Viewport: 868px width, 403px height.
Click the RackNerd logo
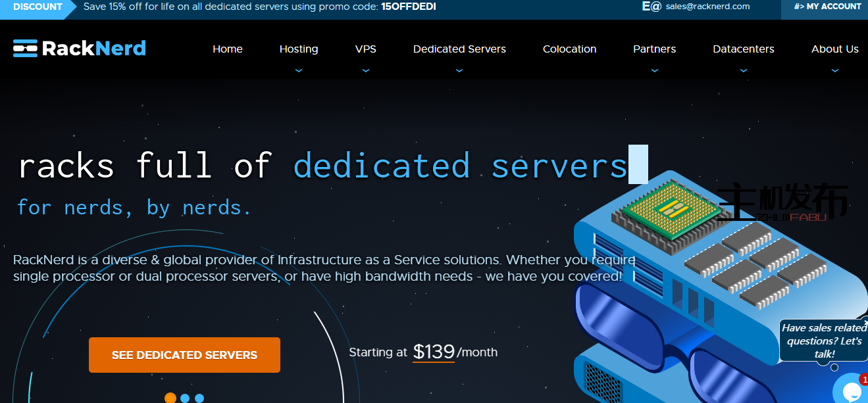(79, 49)
